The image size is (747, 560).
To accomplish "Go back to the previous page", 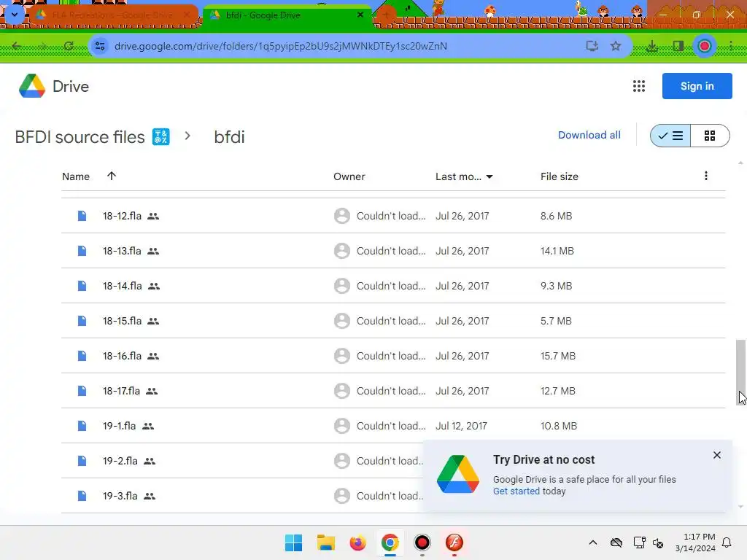I will coord(17,46).
